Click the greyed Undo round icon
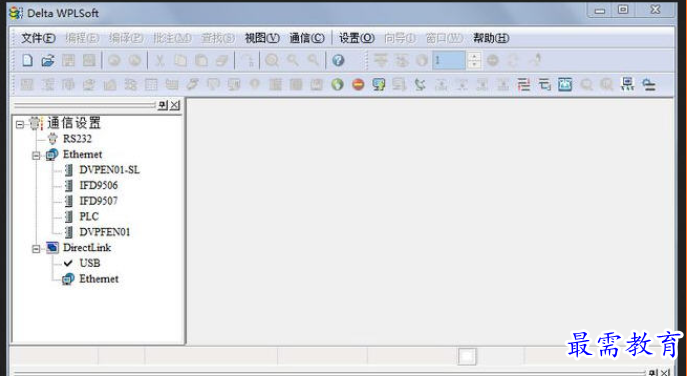 [114, 60]
